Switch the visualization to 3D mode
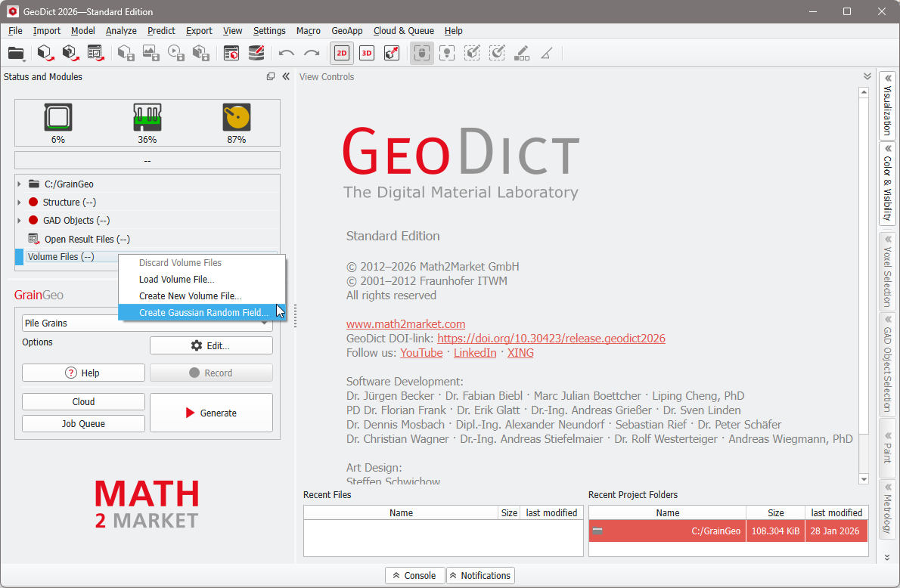This screenshot has width=900, height=588. [x=368, y=53]
